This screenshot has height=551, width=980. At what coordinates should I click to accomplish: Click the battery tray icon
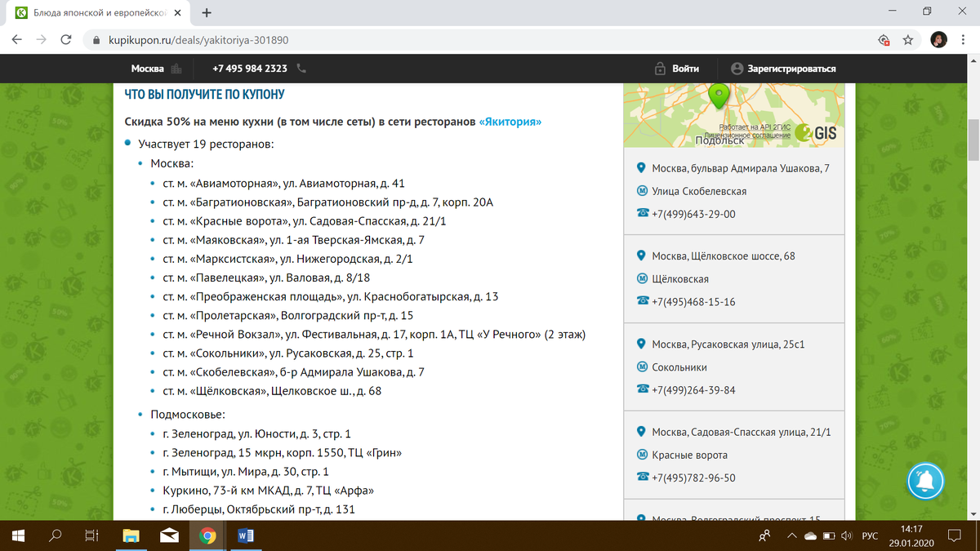coord(829,536)
